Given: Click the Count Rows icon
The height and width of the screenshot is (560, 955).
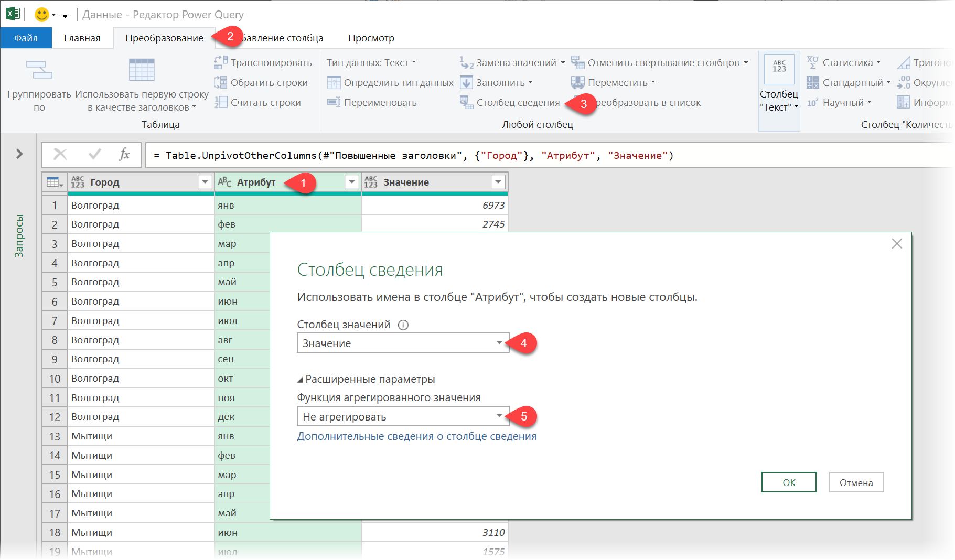Looking at the screenshot, I should [x=221, y=102].
